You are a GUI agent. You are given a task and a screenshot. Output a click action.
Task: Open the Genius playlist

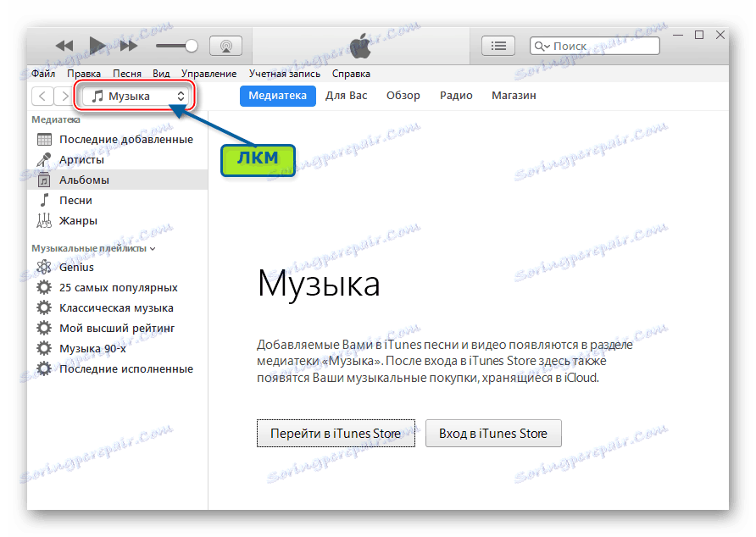[x=118, y=267]
